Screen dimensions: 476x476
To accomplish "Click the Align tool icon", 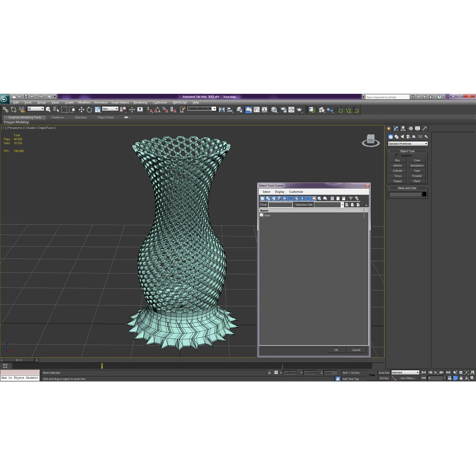I will [x=230, y=110].
